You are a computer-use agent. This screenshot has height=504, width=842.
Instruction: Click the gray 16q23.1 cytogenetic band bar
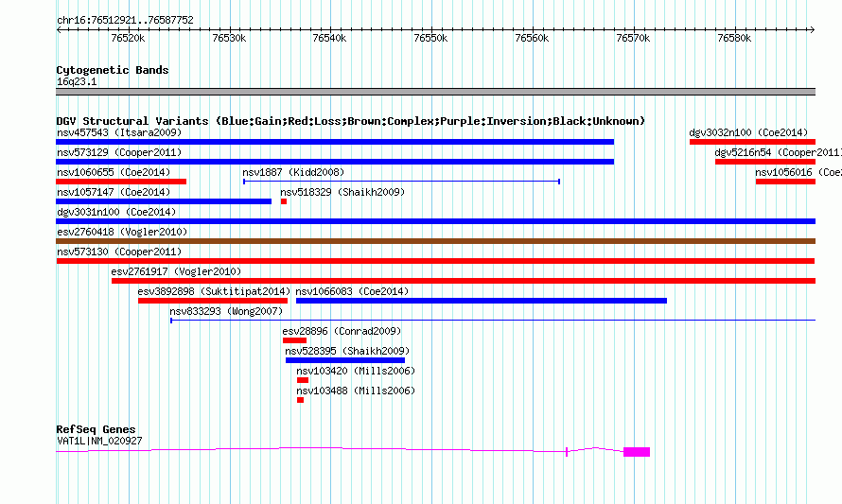pos(436,92)
